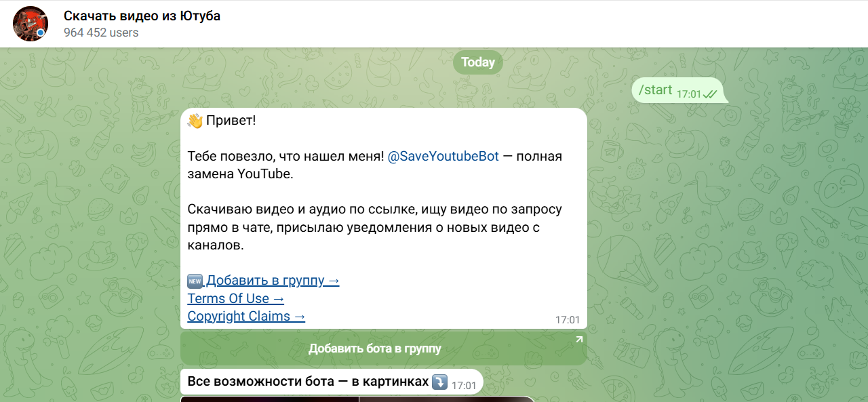Open chat title Скачать видео из Ютуба
868x402 pixels.
coord(142,16)
